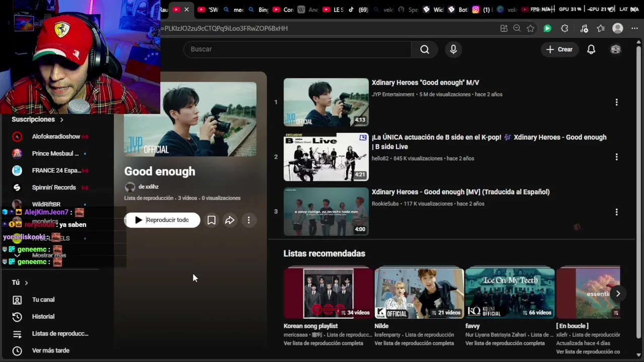This screenshot has width=644, height=362.
Task: Open Xdinary Heroes "Good enough" M/V title
Action: point(425,82)
